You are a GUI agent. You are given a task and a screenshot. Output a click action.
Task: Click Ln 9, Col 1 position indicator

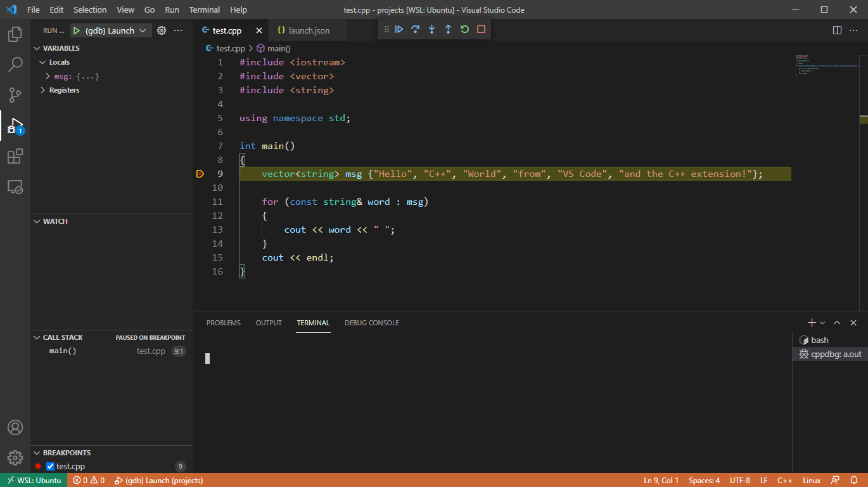tap(661, 480)
